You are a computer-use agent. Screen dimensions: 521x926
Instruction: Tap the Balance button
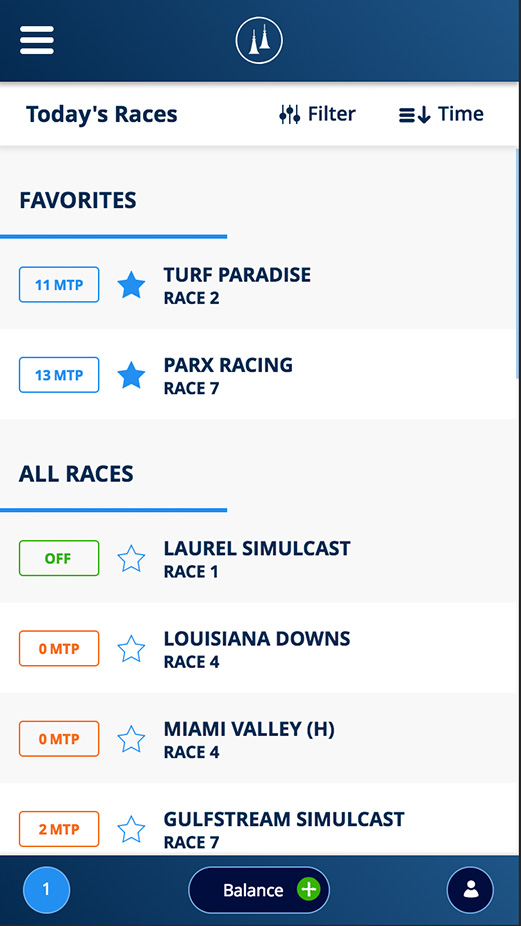[259, 889]
